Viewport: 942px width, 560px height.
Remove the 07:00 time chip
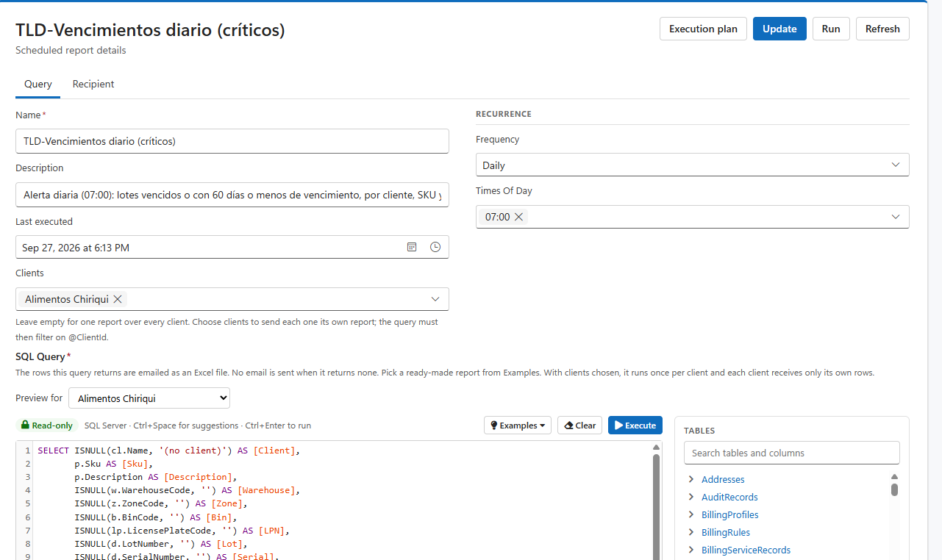(518, 217)
